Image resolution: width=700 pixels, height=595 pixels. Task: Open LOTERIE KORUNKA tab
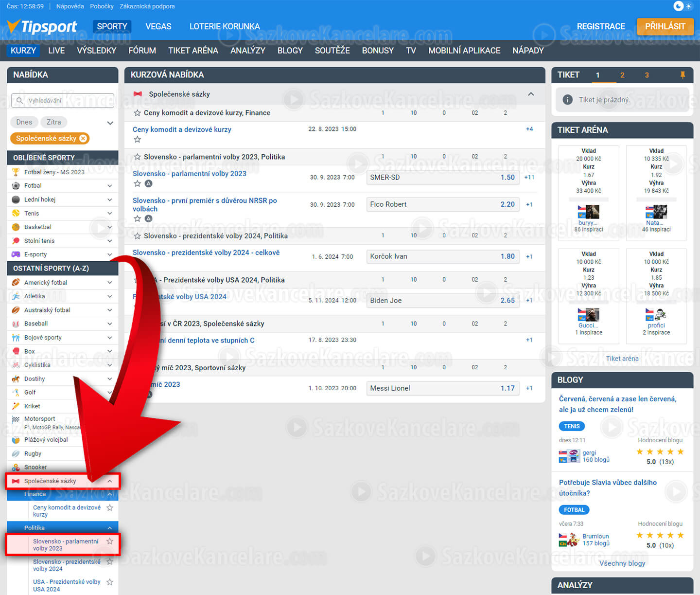[x=225, y=26]
